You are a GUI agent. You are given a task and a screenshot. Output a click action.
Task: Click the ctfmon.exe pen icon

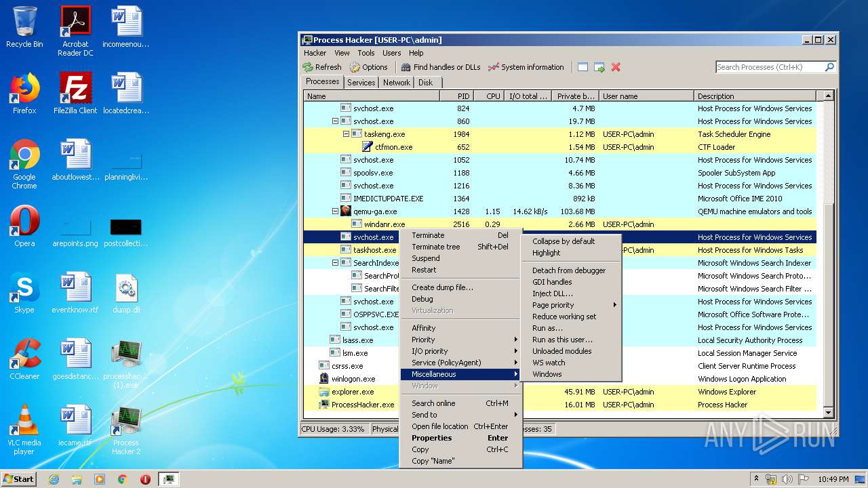point(368,147)
